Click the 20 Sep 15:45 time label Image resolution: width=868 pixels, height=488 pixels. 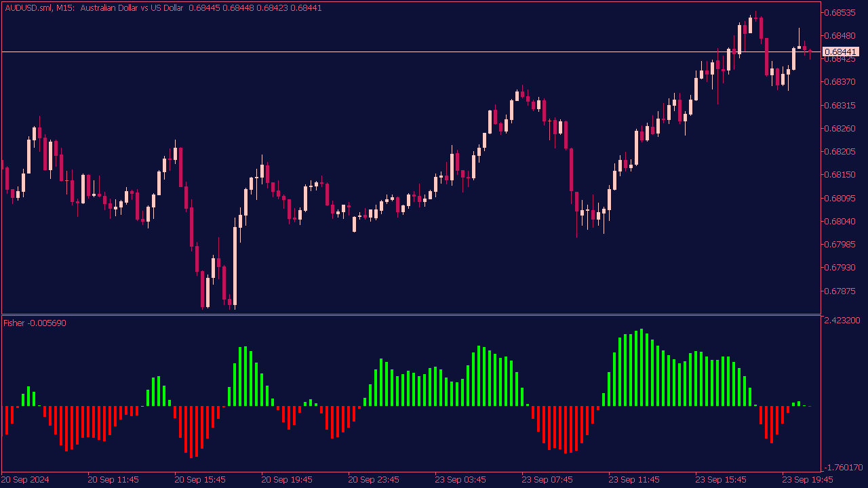click(200, 479)
